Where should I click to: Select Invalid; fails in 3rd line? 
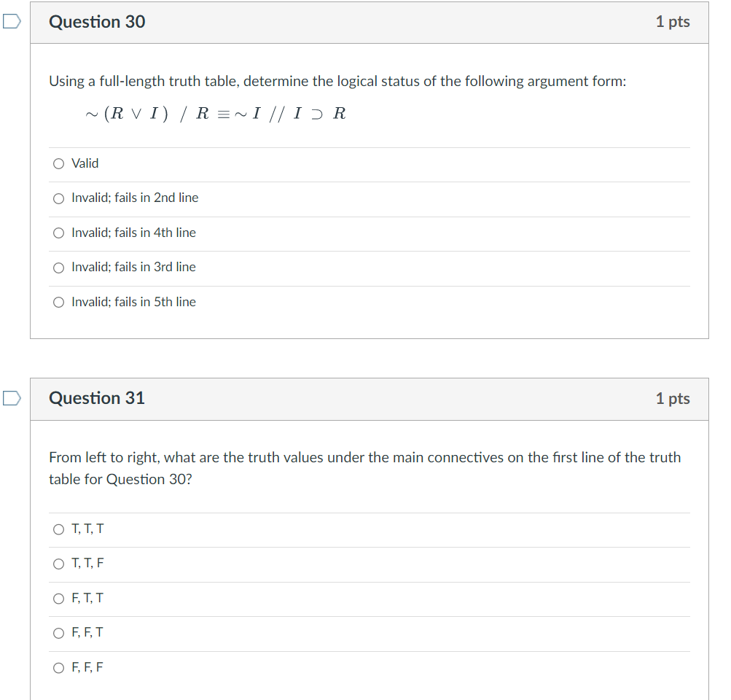coord(58,268)
